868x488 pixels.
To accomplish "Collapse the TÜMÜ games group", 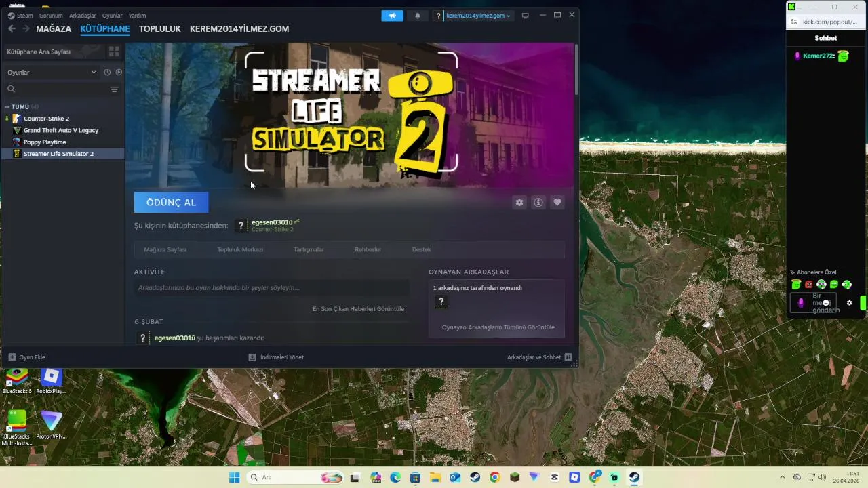I will coord(7,107).
